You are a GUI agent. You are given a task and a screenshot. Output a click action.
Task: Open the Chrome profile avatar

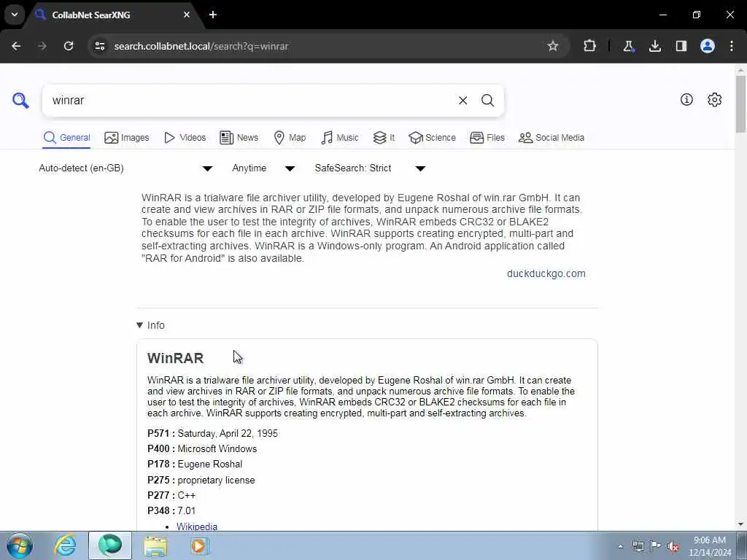pyautogui.click(x=708, y=46)
